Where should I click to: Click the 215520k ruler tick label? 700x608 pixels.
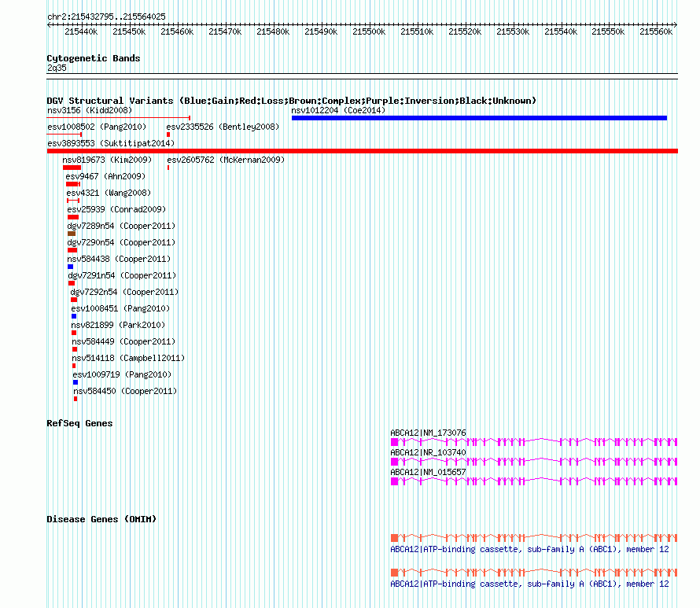click(x=465, y=31)
